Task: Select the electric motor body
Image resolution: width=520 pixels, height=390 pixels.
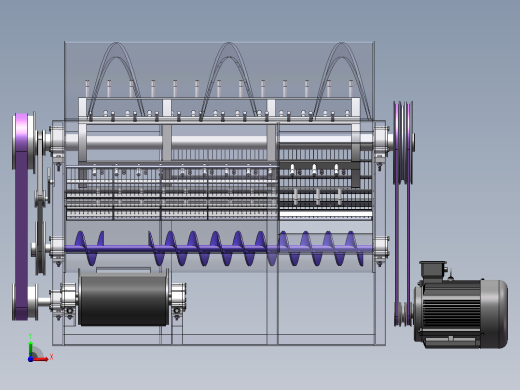Action: point(462,313)
